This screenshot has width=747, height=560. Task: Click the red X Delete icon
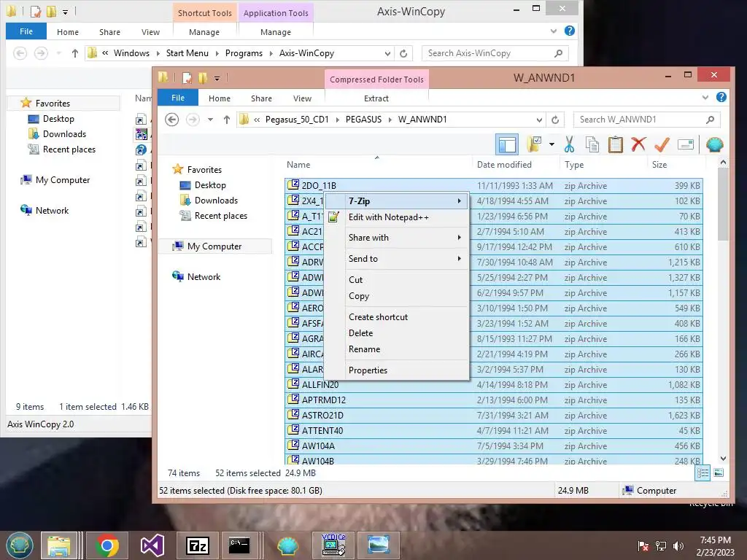tap(638, 144)
